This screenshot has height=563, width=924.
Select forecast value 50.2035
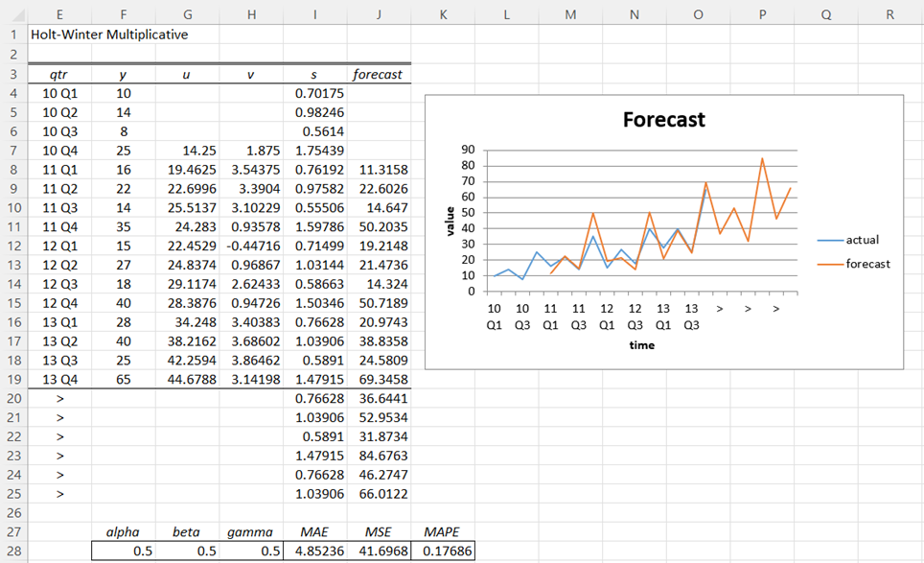(x=379, y=226)
